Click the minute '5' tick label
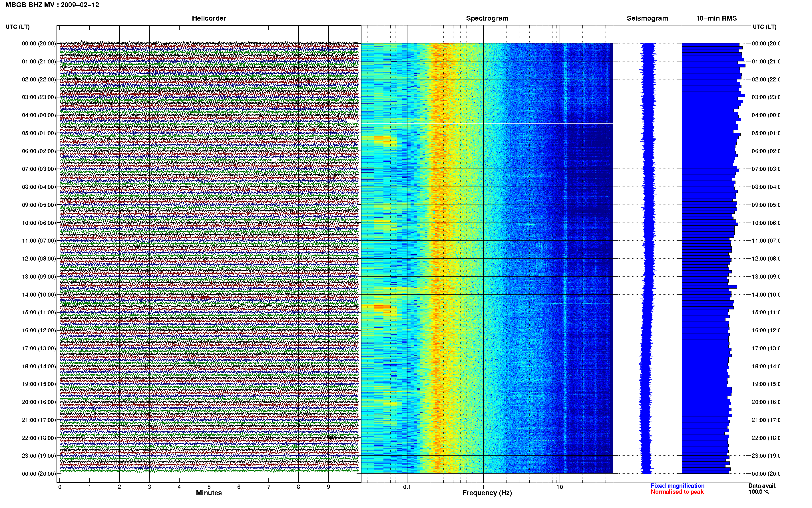This screenshot has width=812, height=508. [209, 487]
